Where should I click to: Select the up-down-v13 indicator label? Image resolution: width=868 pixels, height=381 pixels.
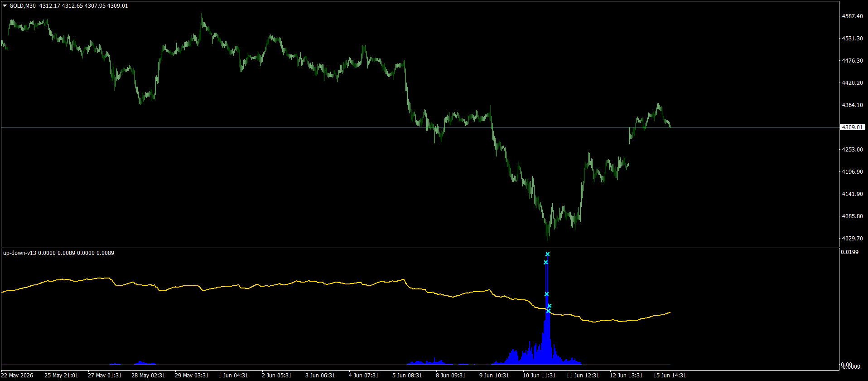coord(19,253)
